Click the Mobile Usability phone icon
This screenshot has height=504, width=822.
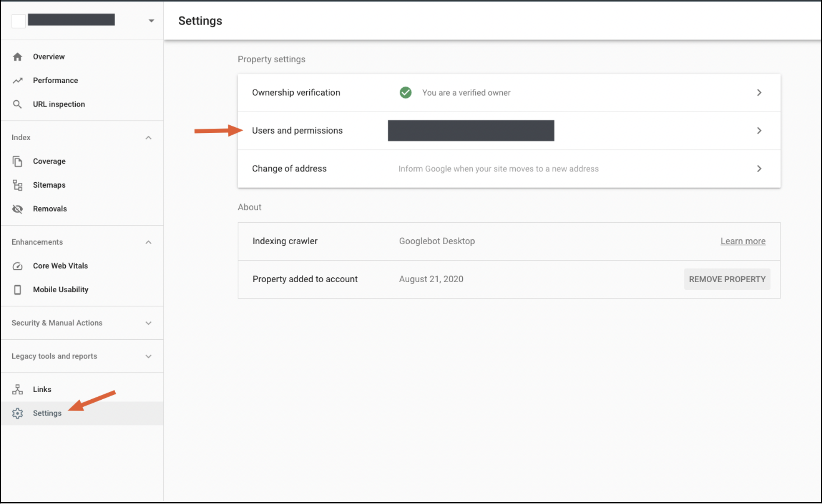[x=18, y=290]
